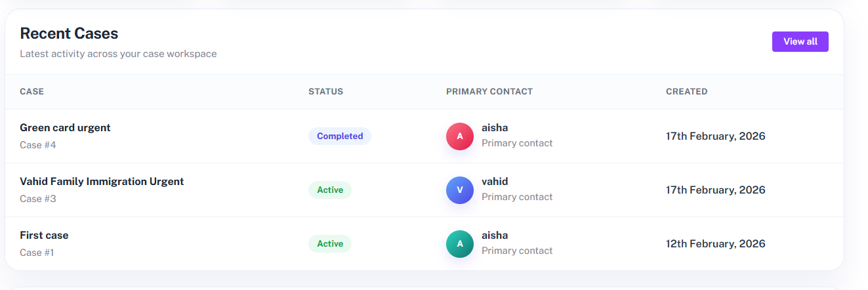
Task: Click the 12th February, 2026 created date
Action: (x=715, y=244)
